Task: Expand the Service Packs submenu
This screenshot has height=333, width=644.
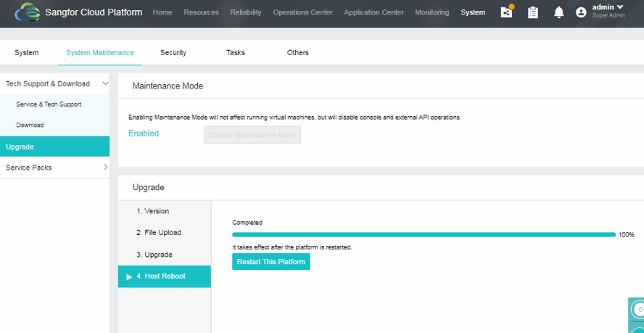Action: pos(105,168)
